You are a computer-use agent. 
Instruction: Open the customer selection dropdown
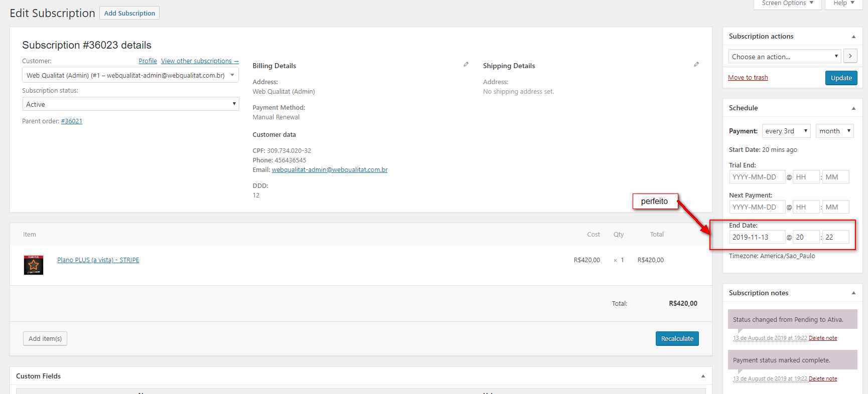(130, 75)
